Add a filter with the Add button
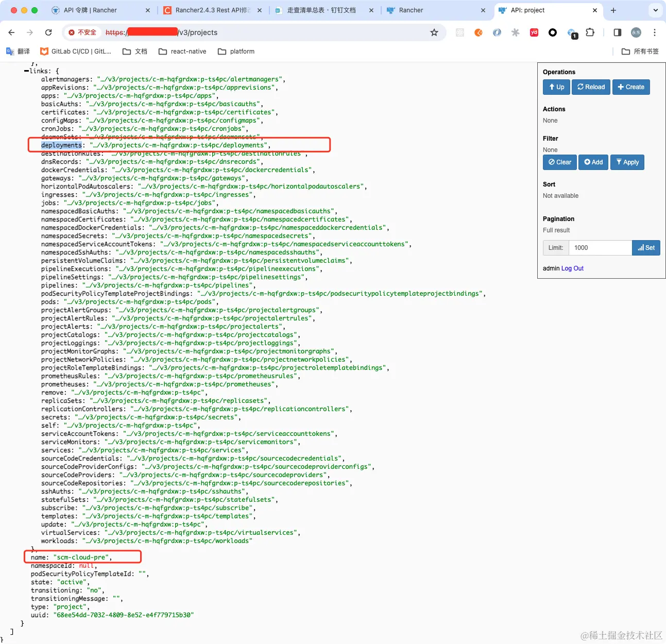The width and height of the screenshot is (666, 644). 593,162
